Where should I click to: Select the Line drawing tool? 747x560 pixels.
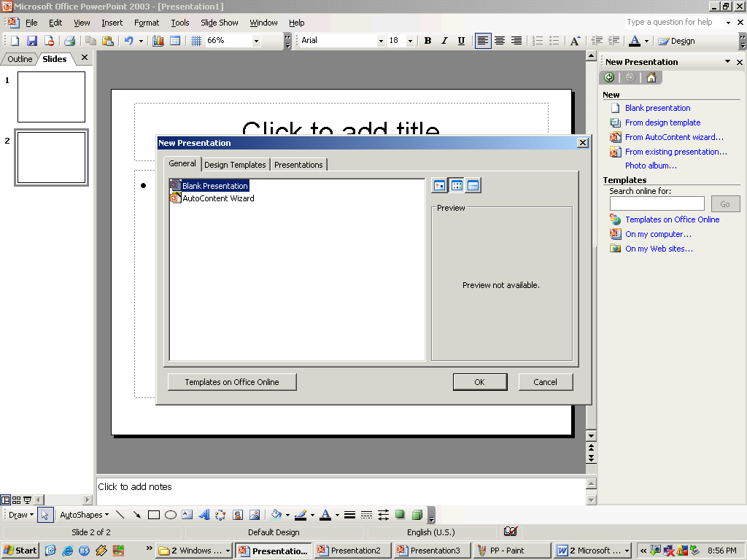pyautogui.click(x=120, y=515)
